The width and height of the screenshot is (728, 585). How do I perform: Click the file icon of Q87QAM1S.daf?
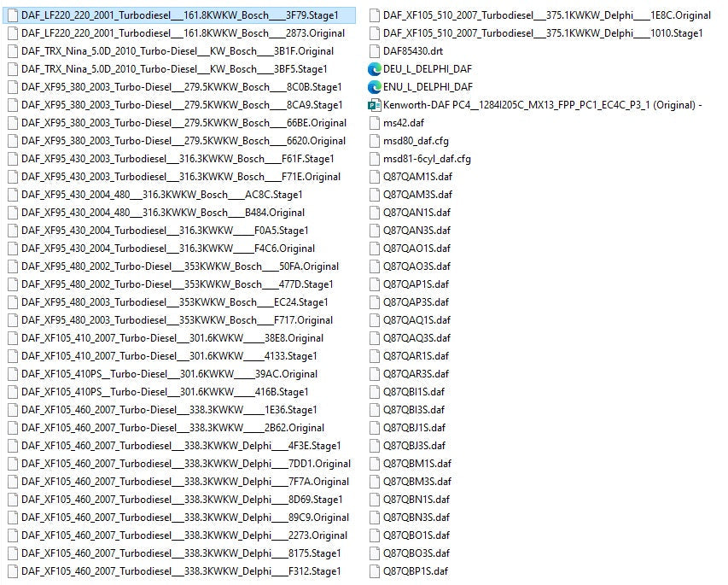(374, 177)
